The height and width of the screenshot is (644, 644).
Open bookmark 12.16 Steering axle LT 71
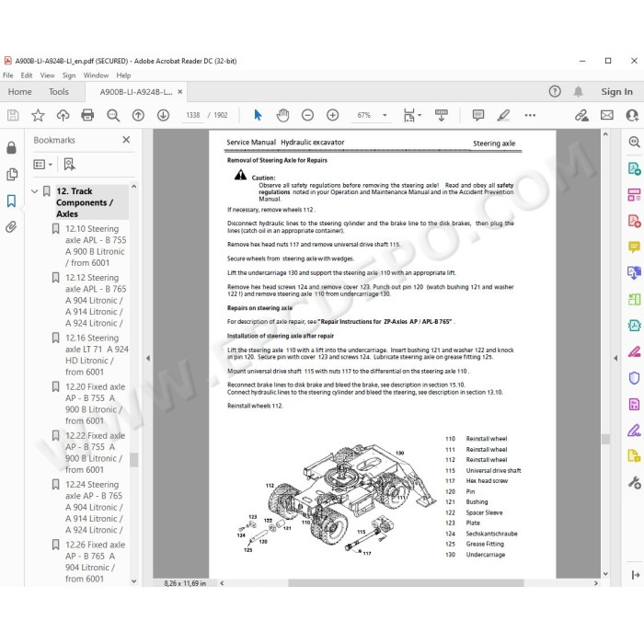point(97,354)
